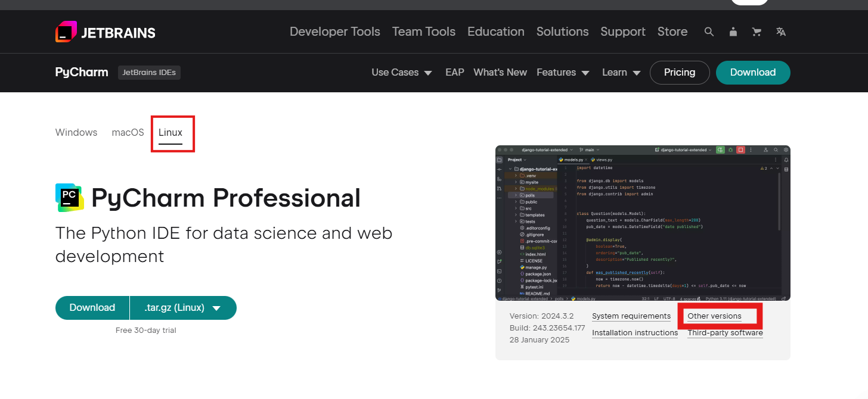Click the Free 30-day trial text
This screenshot has width=868, height=399.
pyautogui.click(x=146, y=331)
